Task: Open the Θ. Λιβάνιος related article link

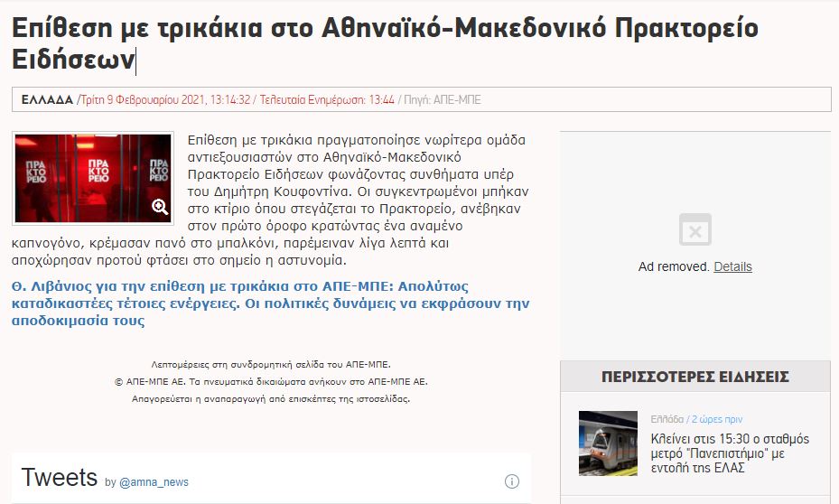Action: click(x=270, y=303)
